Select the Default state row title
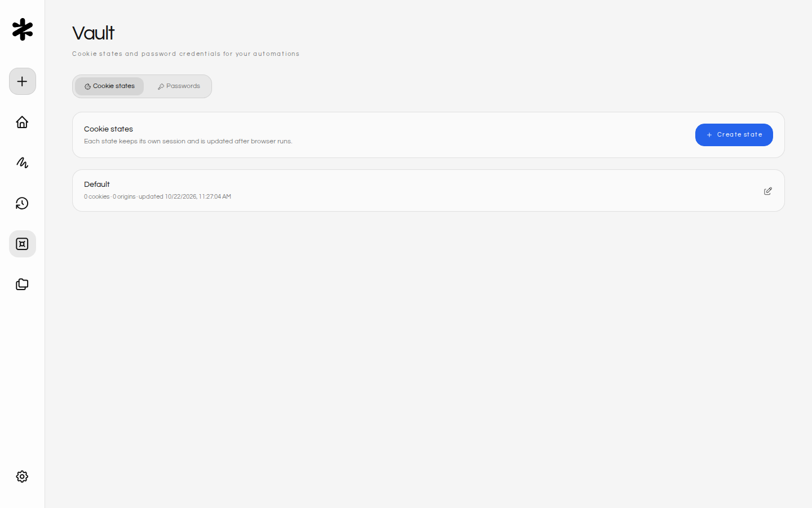Image resolution: width=812 pixels, height=508 pixels. (97, 185)
